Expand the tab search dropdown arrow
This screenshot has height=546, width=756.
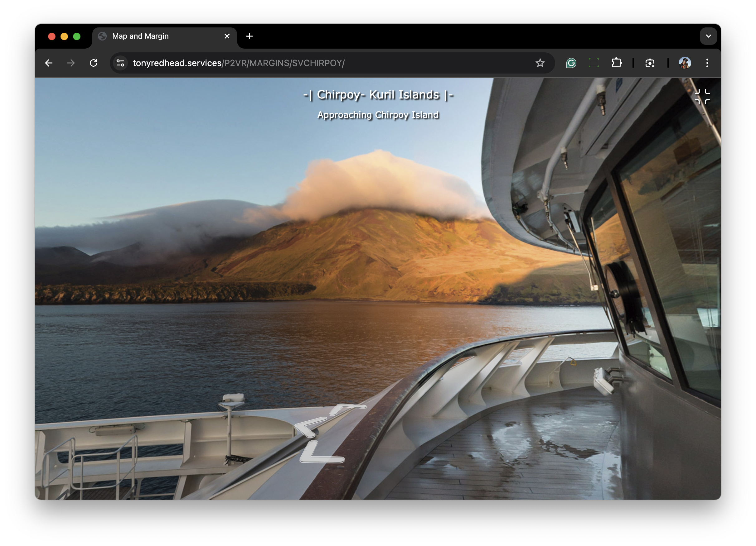click(708, 36)
